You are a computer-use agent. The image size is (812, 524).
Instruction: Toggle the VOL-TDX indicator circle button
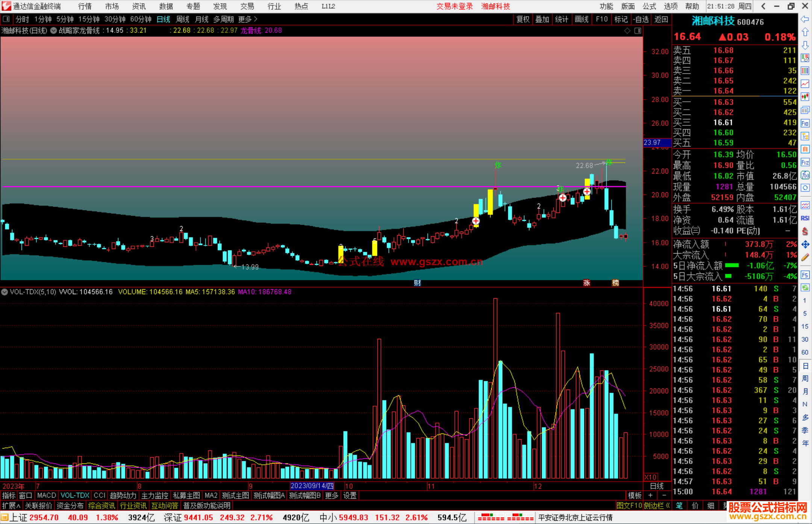5,292
